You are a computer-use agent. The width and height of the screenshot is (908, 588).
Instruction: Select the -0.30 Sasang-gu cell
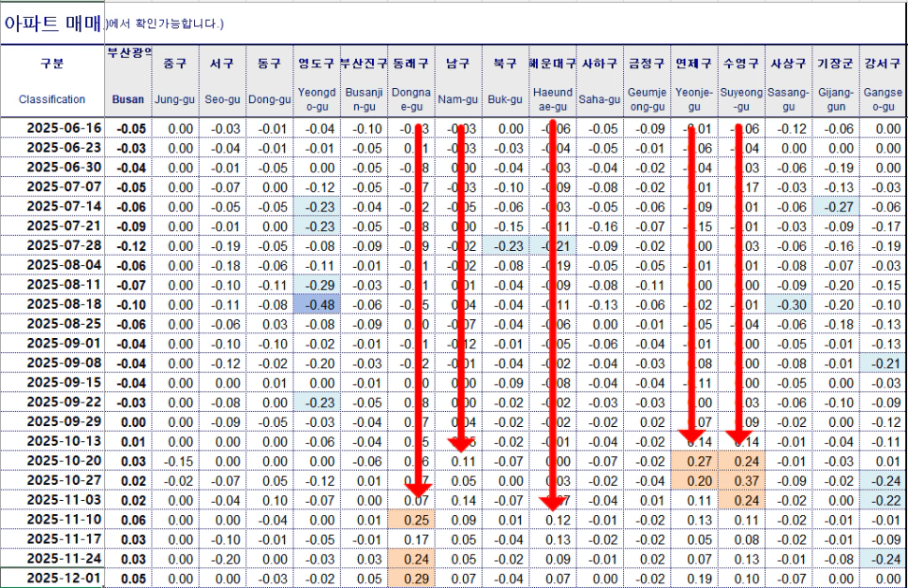click(x=788, y=304)
